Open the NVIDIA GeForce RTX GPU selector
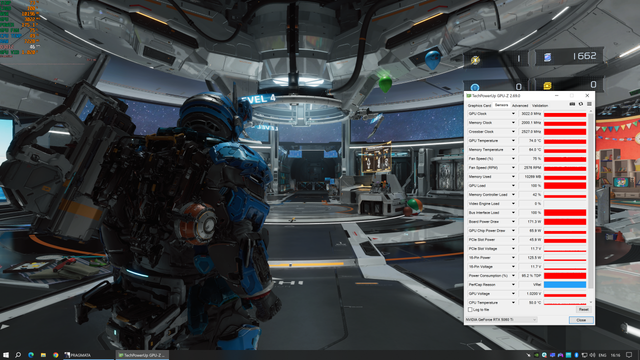This screenshot has width=640, height=360. pyautogui.click(x=501, y=320)
